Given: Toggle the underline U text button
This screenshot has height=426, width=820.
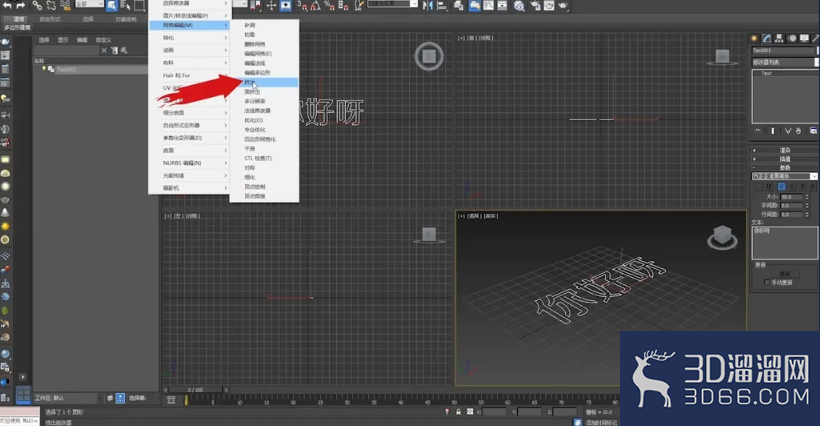Looking at the screenshot, I should coord(769,187).
